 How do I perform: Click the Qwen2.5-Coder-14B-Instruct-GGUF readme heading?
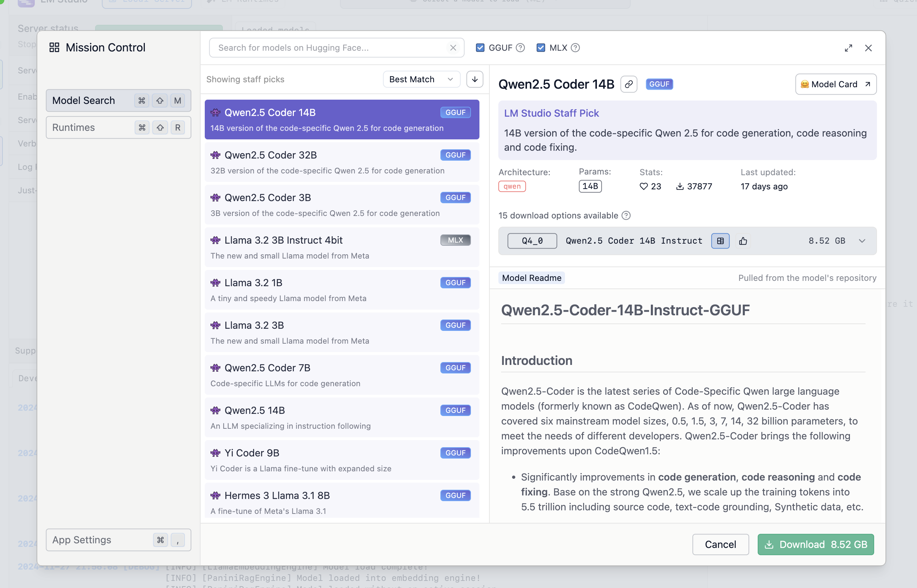pyautogui.click(x=625, y=310)
